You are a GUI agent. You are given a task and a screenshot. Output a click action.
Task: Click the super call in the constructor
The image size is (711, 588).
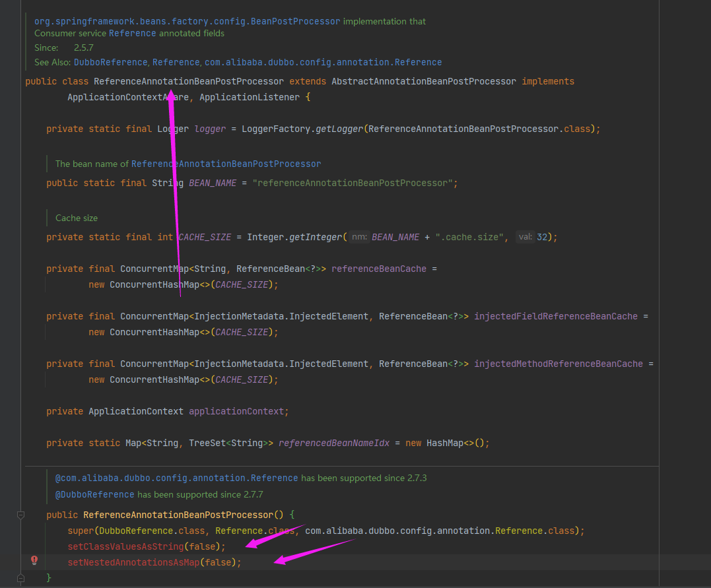[x=81, y=531]
